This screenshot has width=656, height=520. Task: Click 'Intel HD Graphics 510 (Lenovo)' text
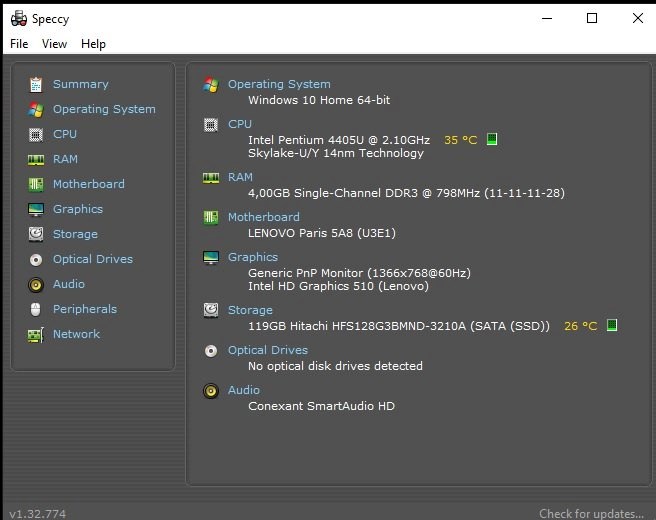tap(338, 287)
